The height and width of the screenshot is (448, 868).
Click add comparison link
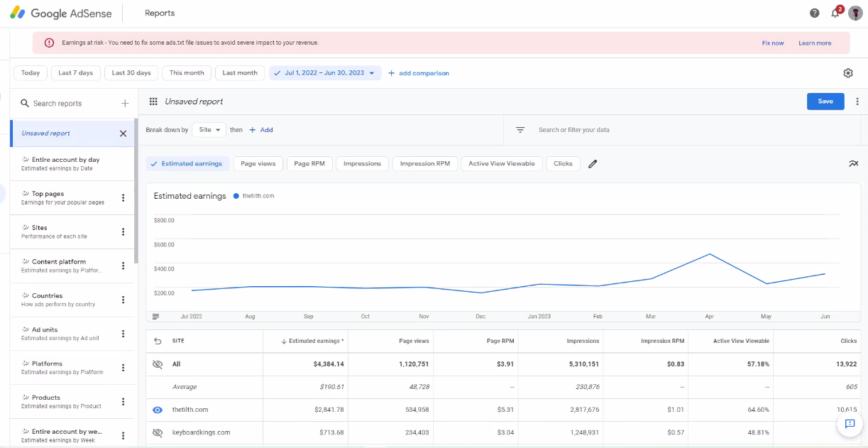tap(418, 73)
